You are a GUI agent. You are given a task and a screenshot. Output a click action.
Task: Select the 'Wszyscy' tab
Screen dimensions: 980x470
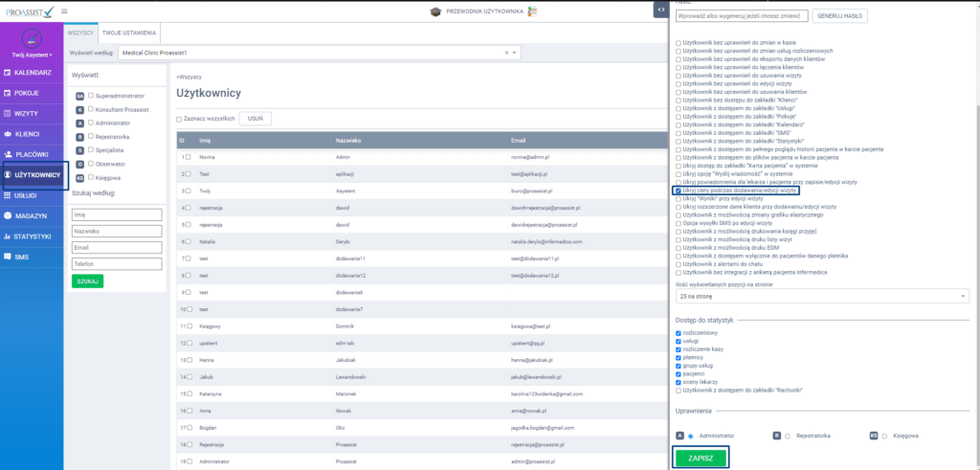click(79, 33)
